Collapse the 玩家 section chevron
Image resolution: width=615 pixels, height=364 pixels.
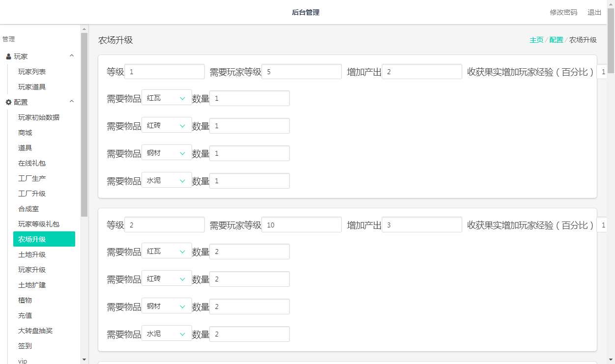(72, 56)
